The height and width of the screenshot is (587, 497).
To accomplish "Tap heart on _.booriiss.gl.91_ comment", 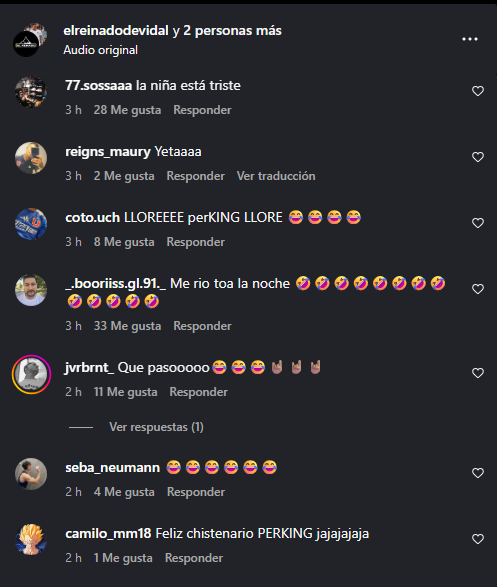I will [478, 289].
